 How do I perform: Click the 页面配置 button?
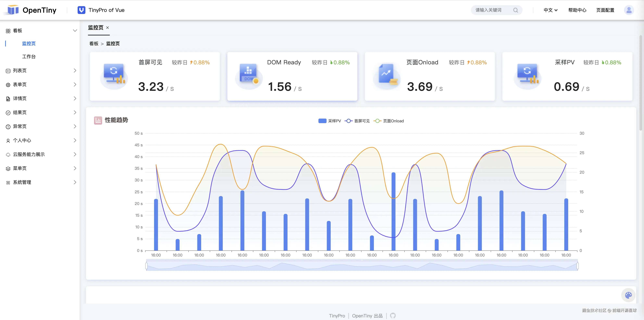pos(605,10)
